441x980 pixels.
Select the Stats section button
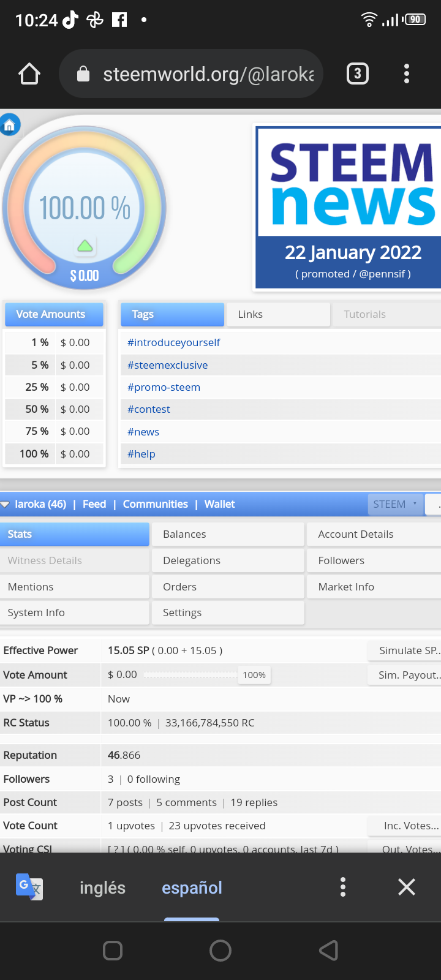(x=74, y=534)
